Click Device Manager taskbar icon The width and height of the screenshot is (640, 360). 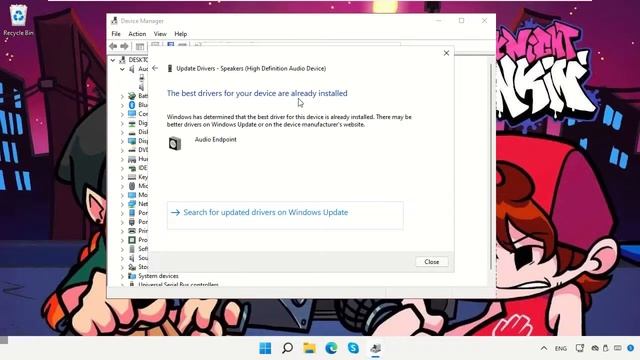click(x=376, y=348)
